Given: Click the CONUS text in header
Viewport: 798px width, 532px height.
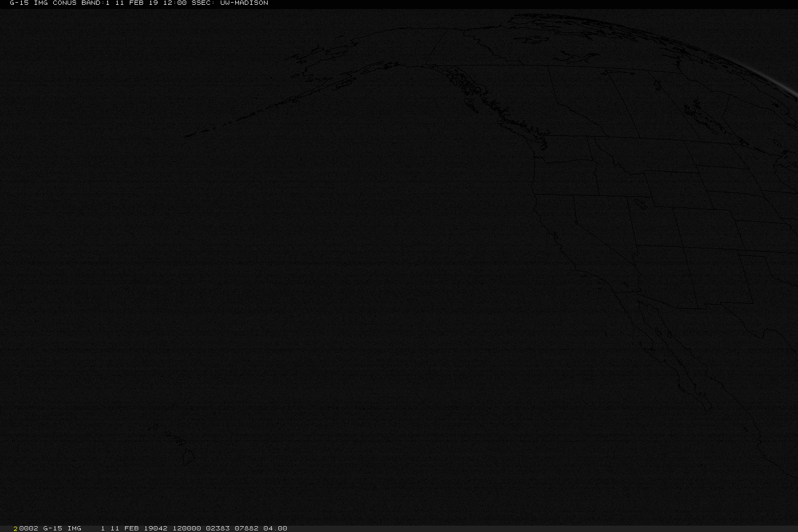Looking at the screenshot, I should click(64, 3).
